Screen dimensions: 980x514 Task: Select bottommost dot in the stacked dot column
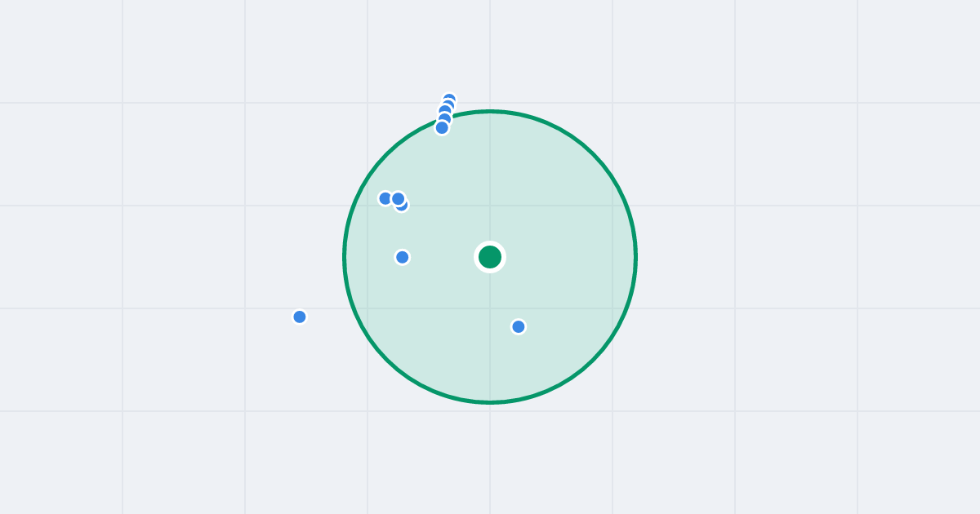[442, 127]
